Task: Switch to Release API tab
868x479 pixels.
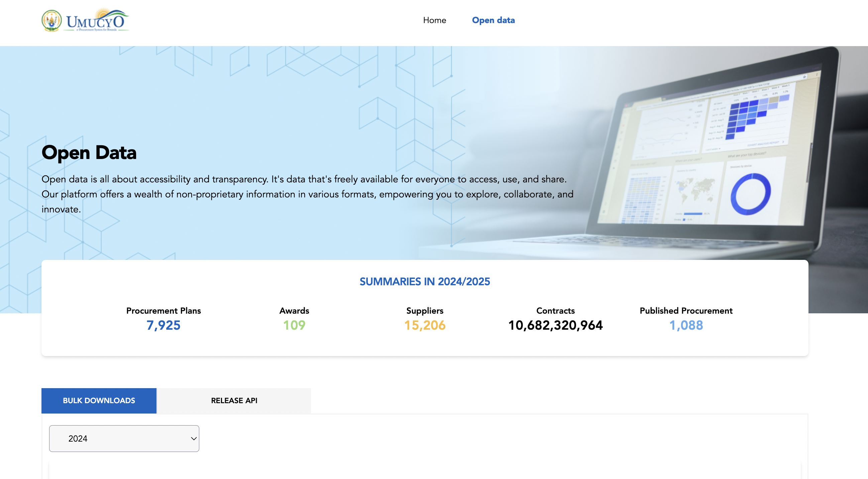Action: pos(234,400)
